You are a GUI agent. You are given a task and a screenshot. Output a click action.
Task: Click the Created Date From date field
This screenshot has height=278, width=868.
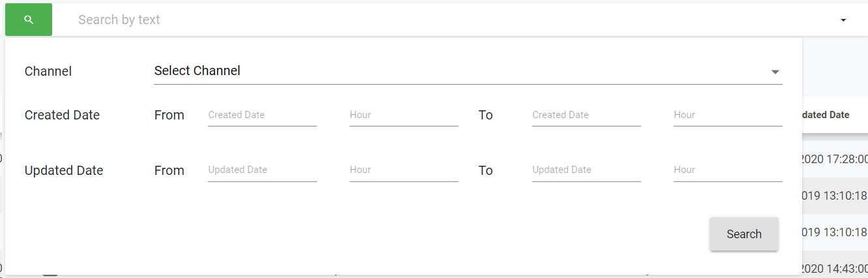(x=262, y=116)
